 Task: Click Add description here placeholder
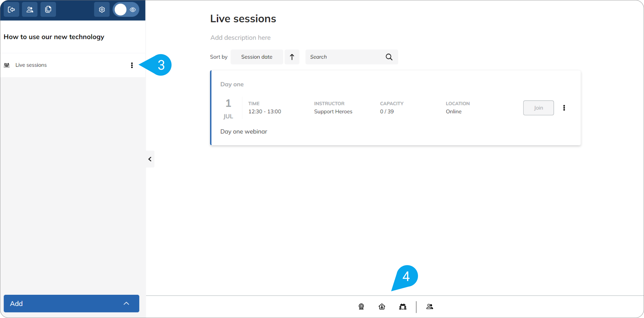click(x=240, y=38)
